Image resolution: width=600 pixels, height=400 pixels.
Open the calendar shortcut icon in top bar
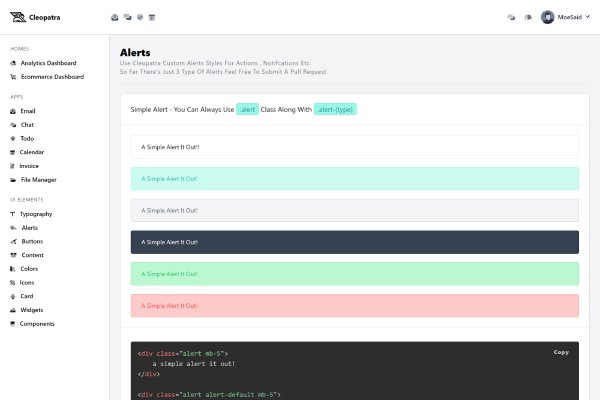(152, 17)
